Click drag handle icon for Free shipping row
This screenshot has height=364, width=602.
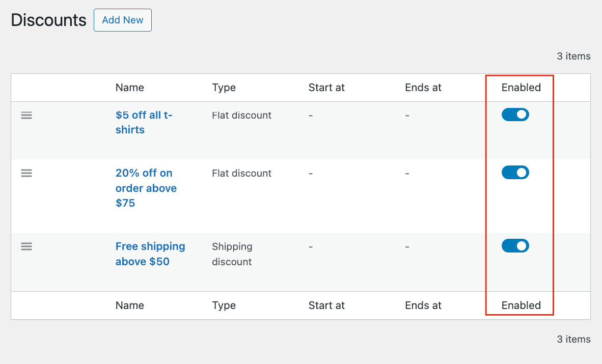(x=26, y=246)
